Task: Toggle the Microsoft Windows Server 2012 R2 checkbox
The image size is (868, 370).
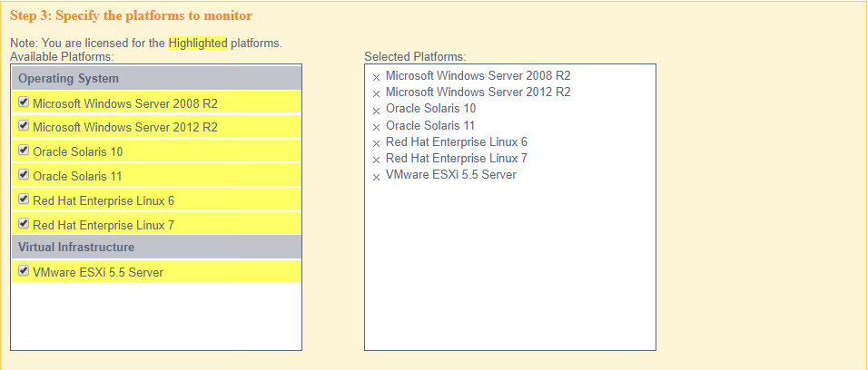Action: pyautogui.click(x=24, y=127)
